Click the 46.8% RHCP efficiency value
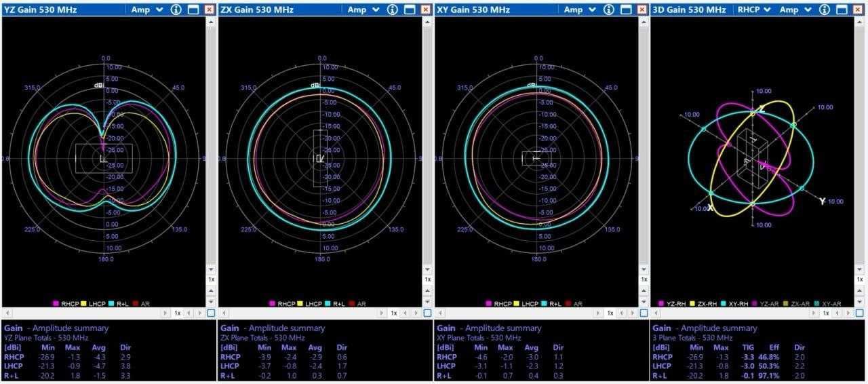 (x=770, y=356)
